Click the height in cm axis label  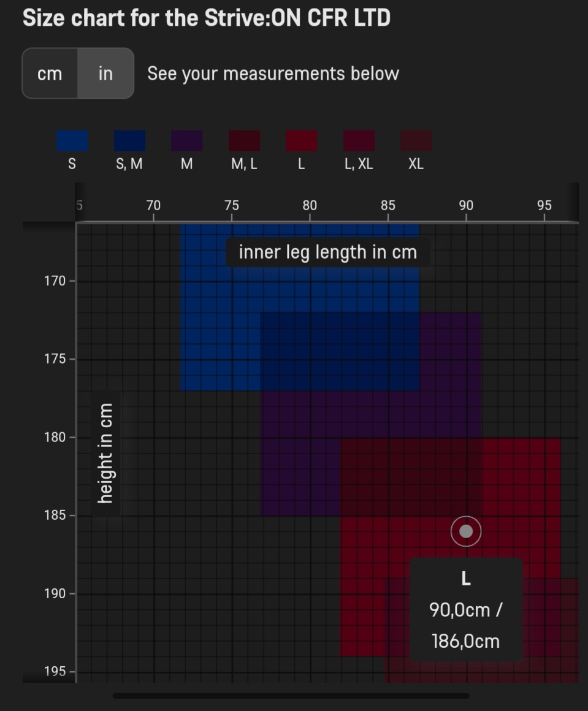click(105, 454)
